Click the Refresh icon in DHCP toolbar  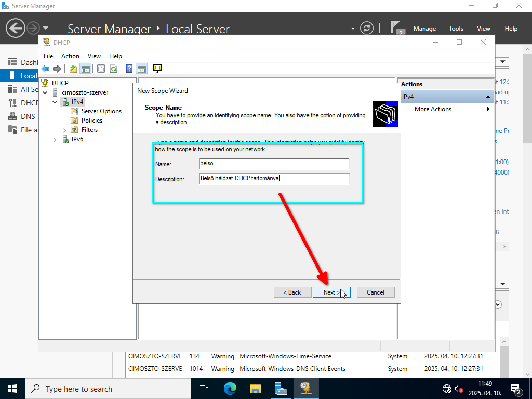click(113, 69)
